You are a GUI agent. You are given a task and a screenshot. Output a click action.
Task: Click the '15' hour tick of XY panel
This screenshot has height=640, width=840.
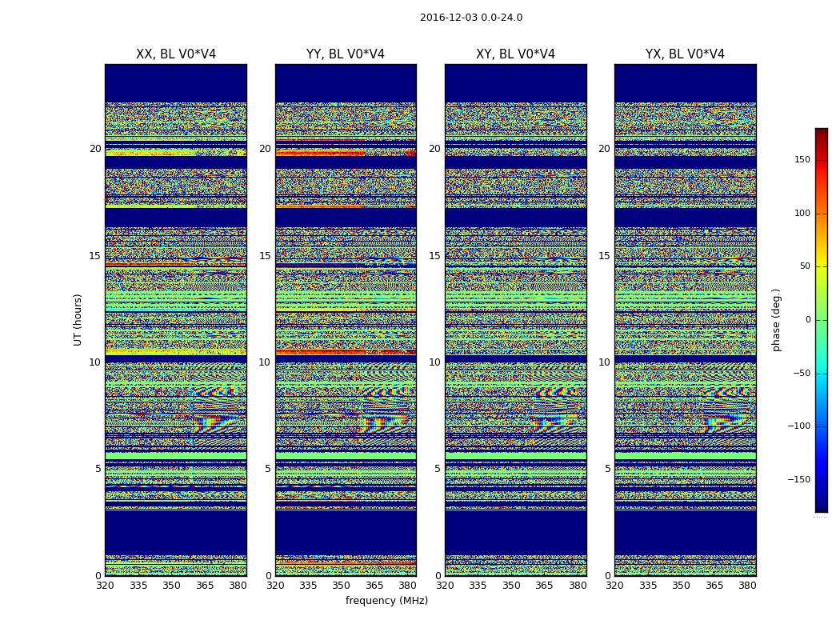435,256
